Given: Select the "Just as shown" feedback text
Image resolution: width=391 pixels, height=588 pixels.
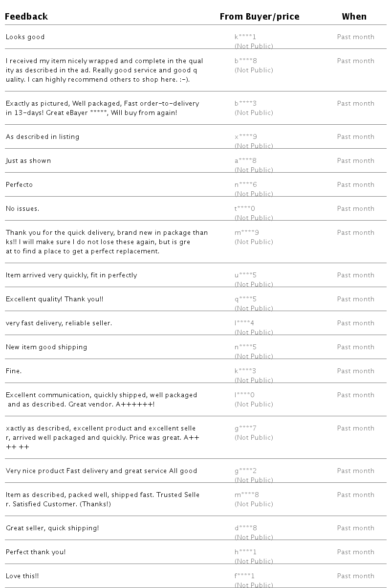Looking at the screenshot, I should point(28,160).
